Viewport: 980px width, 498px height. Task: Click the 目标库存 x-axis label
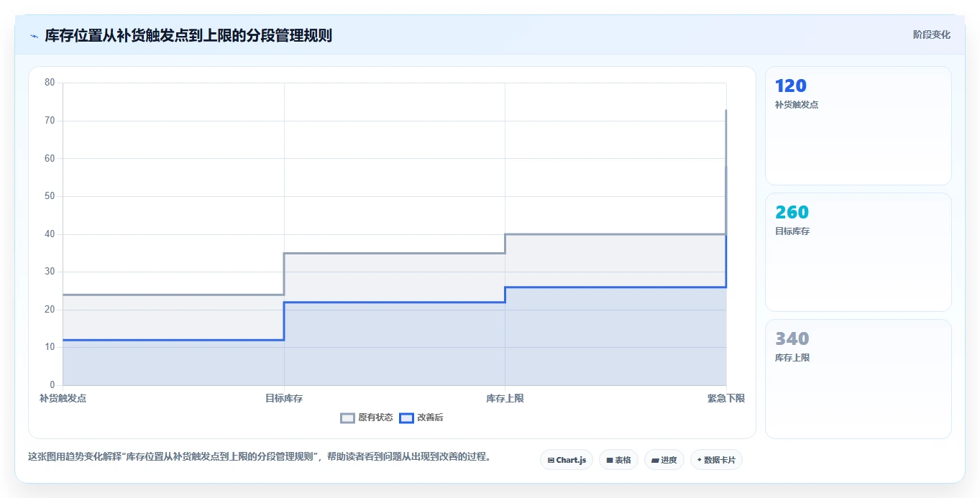284,398
